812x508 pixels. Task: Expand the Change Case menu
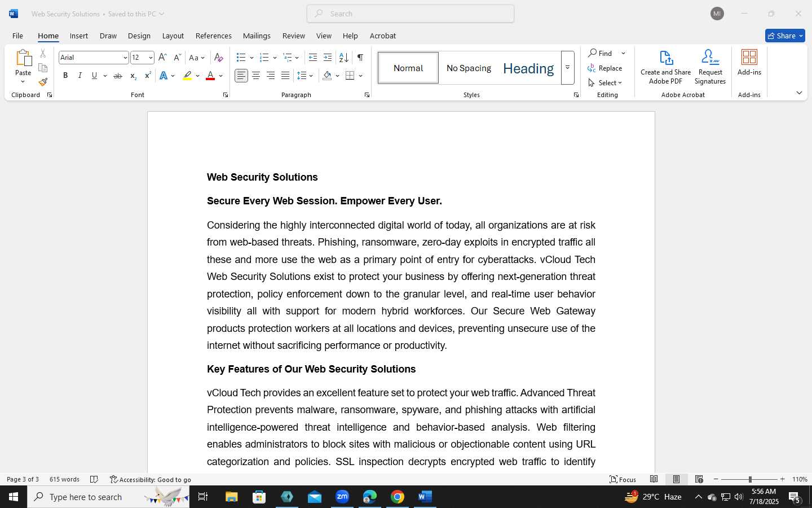(x=197, y=58)
